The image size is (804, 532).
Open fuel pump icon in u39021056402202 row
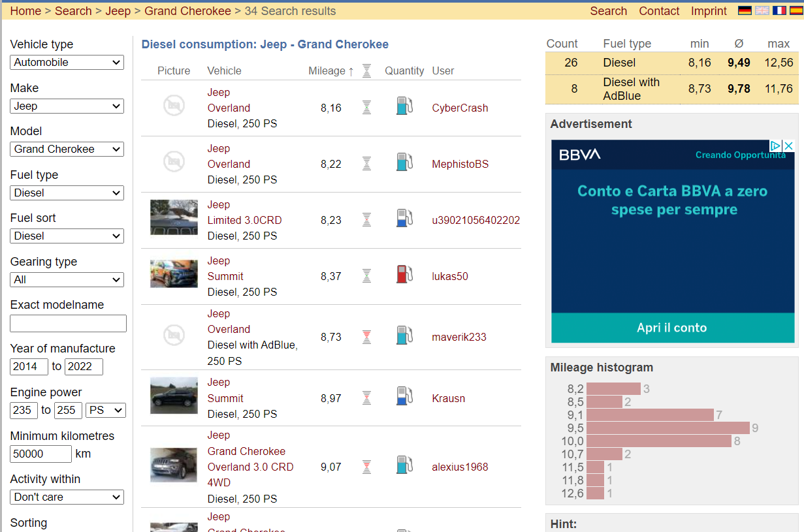[x=404, y=218]
